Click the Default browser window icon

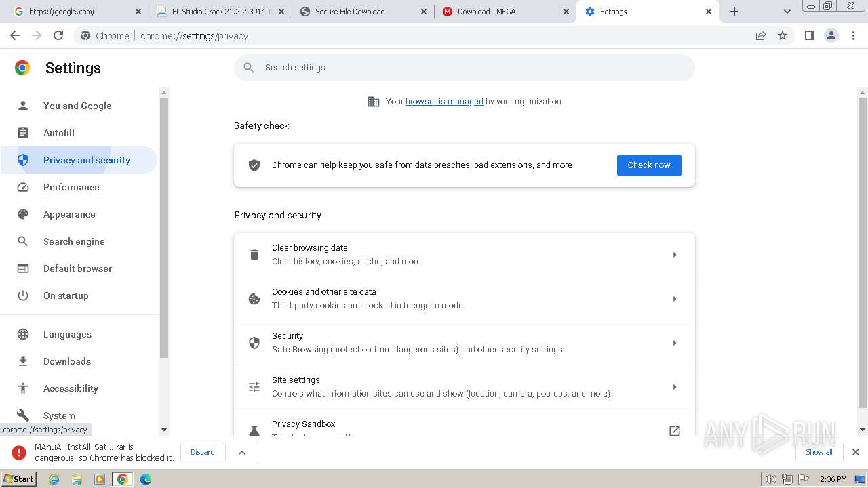[23, 268]
